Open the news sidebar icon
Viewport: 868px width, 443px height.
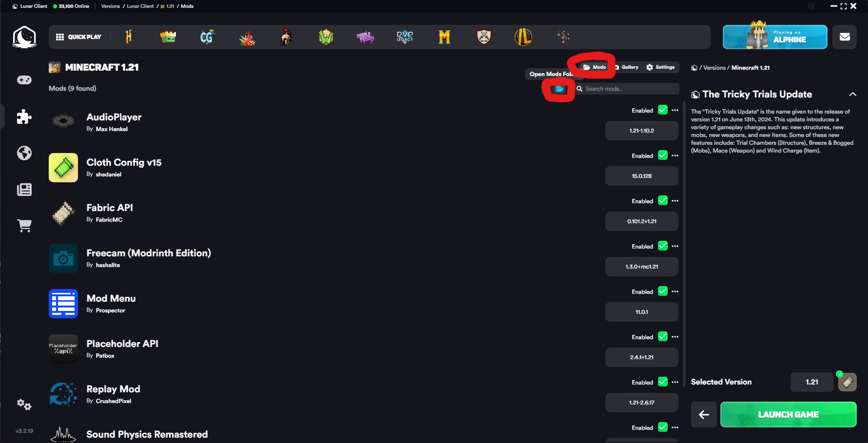pyautogui.click(x=24, y=190)
